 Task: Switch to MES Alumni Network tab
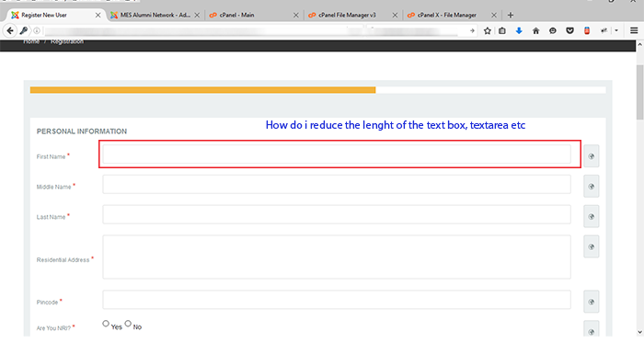pyautogui.click(x=155, y=16)
